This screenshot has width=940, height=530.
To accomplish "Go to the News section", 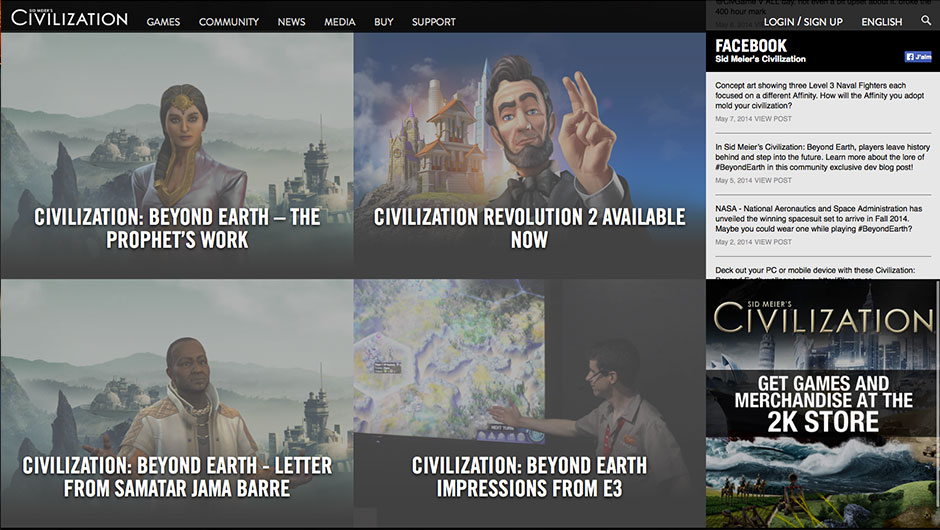I will 291,22.
